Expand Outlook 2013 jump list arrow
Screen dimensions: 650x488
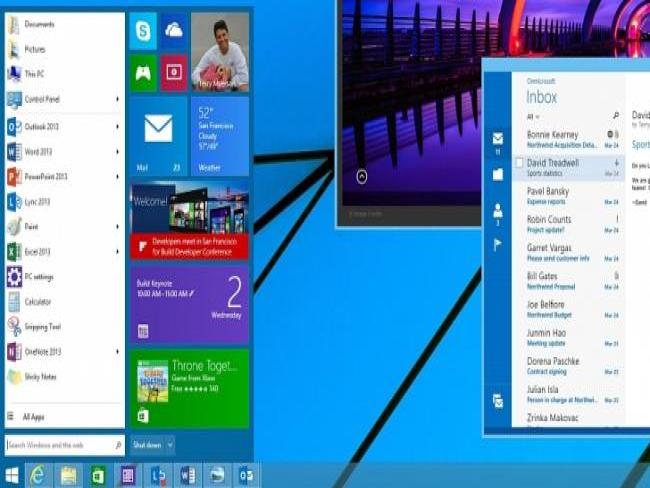tap(118, 126)
